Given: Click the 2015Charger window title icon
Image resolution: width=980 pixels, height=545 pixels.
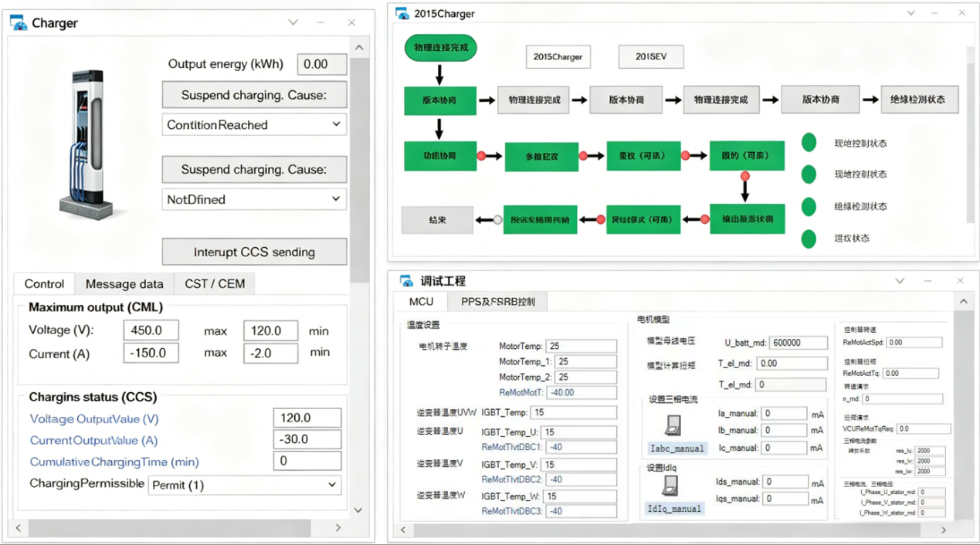Looking at the screenshot, I should 402,13.
